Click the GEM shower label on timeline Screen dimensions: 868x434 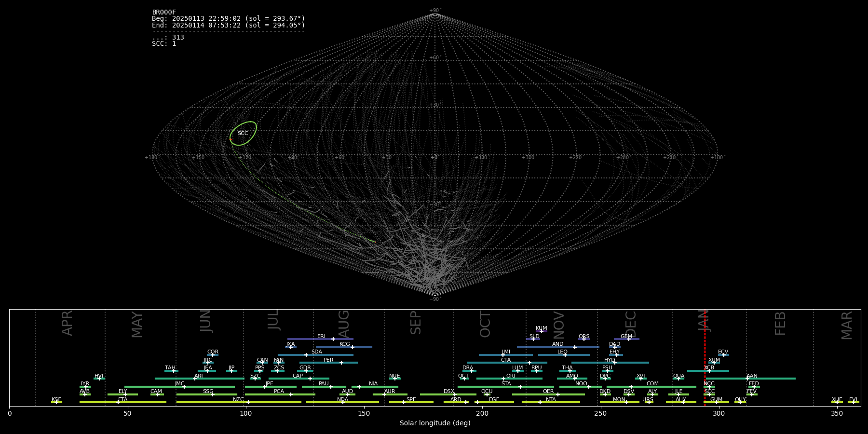(626, 337)
